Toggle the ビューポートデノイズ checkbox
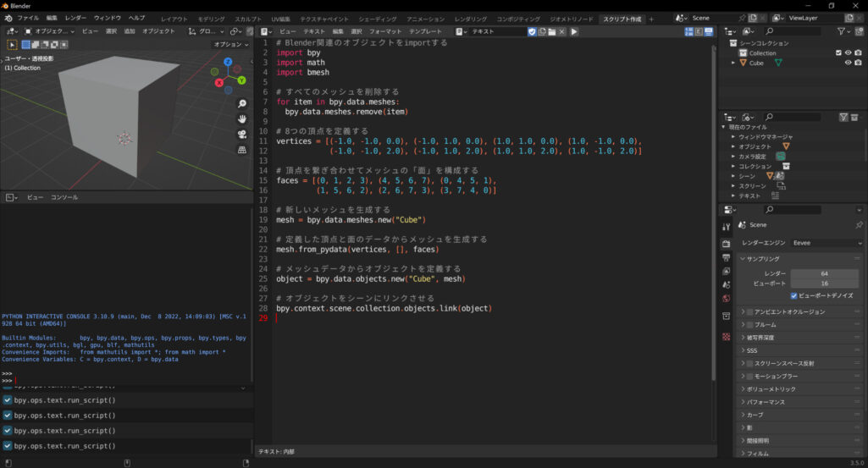This screenshot has width=868, height=468. pyautogui.click(x=793, y=296)
